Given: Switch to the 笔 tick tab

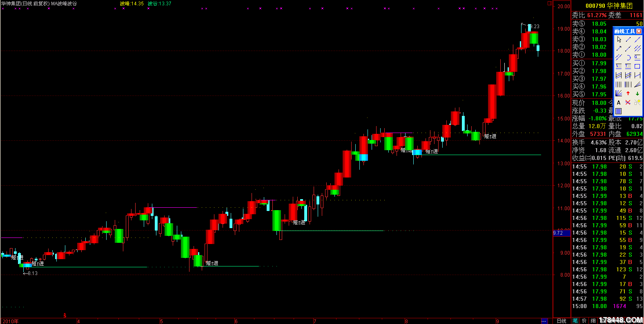Looking at the screenshot, I should (575, 321).
